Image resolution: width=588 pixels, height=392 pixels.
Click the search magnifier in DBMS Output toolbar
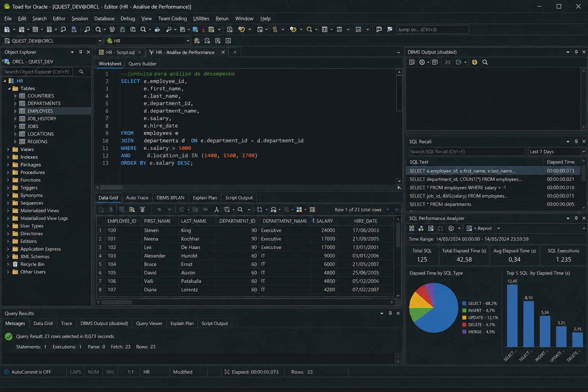485,62
